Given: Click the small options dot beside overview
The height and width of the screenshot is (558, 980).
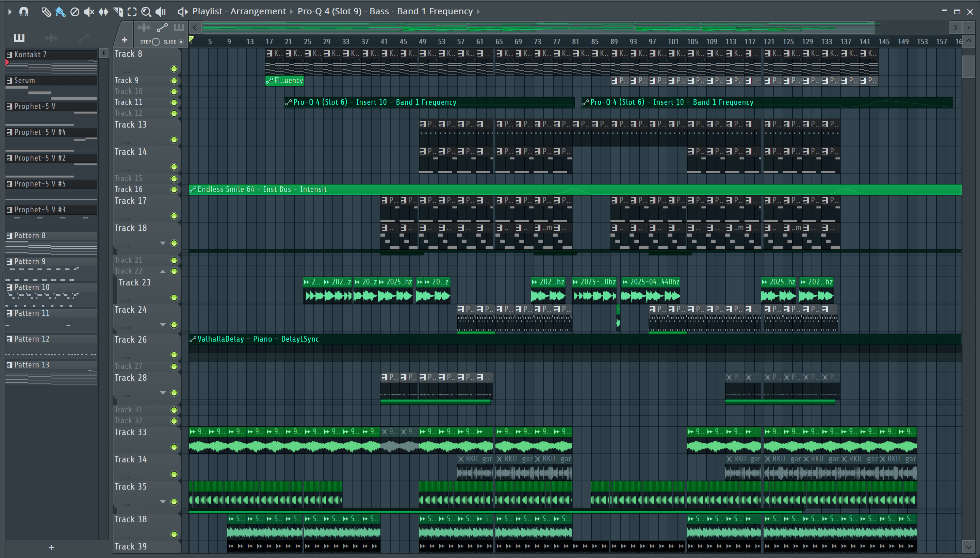Looking at the screenshot, I should coord(968,28).
